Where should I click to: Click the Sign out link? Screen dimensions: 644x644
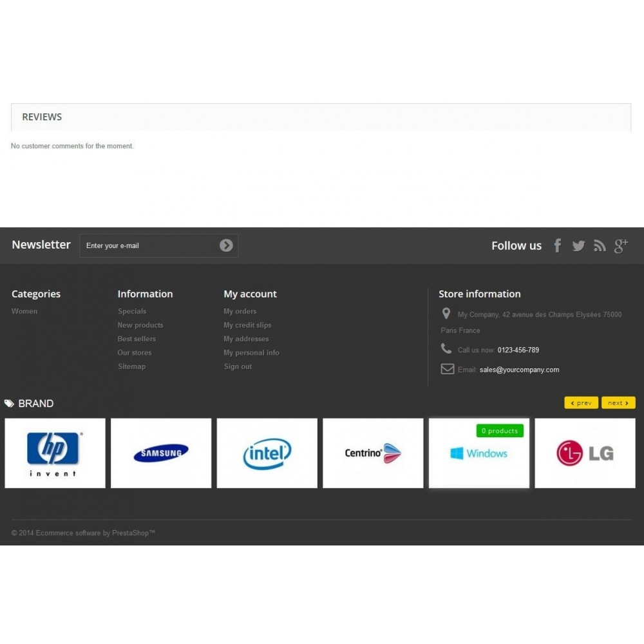[238, 366]
